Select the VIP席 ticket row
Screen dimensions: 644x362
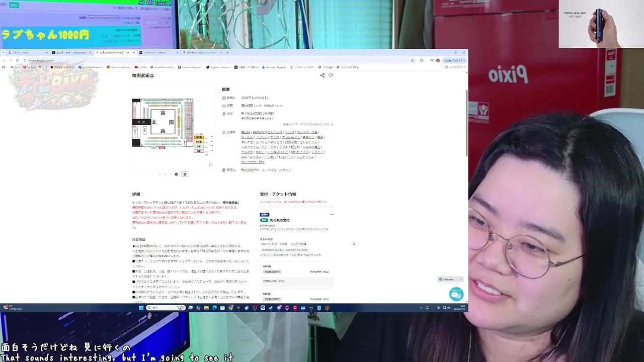pos(296,297)
